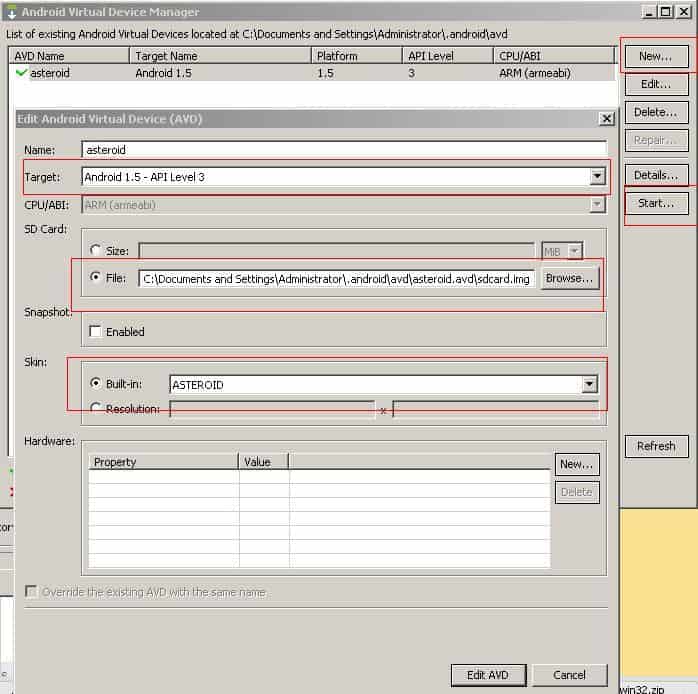
Task: Choose the Resolution skin radio button
Action: point(96,408)
